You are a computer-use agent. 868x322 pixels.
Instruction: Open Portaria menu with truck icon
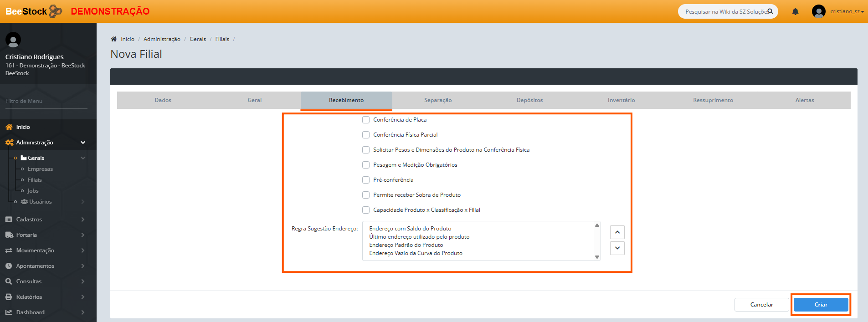tap(9, 235)
